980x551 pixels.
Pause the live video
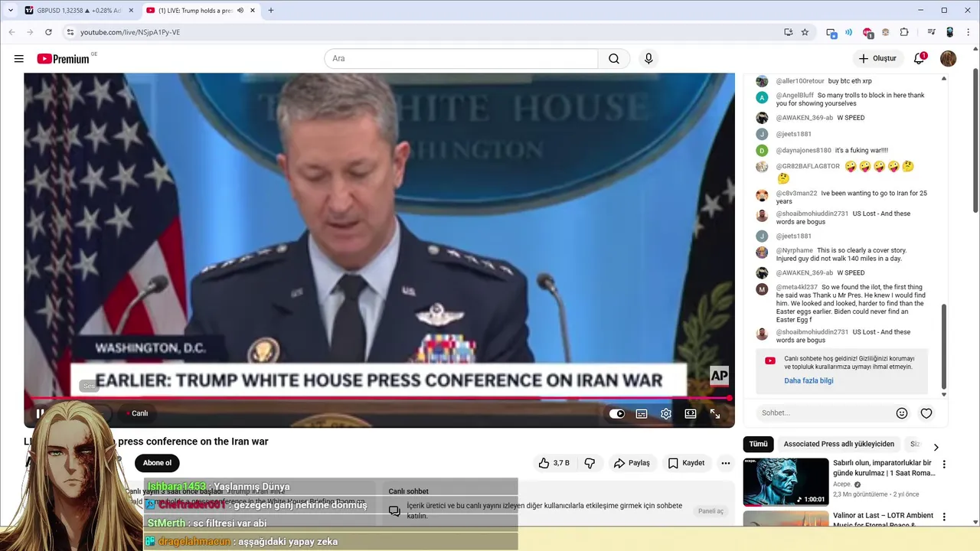tap(40, 413)
